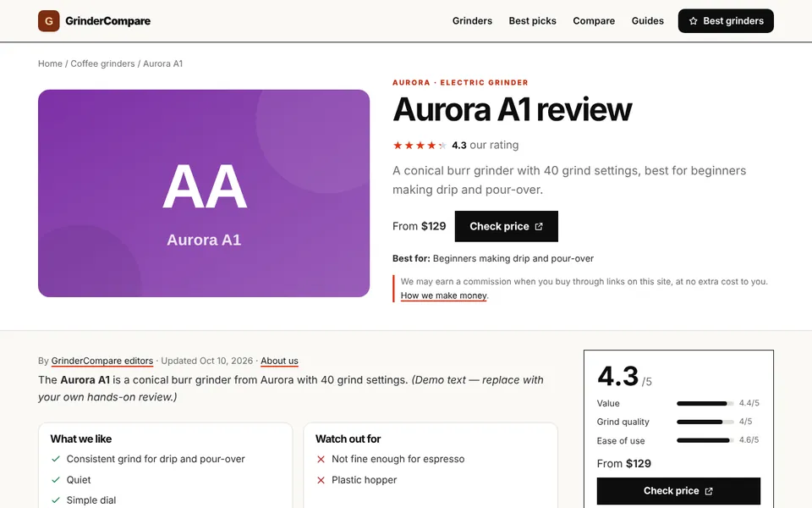Click the hero Check price button
The image size is (812, 508).
pos(507,227)
